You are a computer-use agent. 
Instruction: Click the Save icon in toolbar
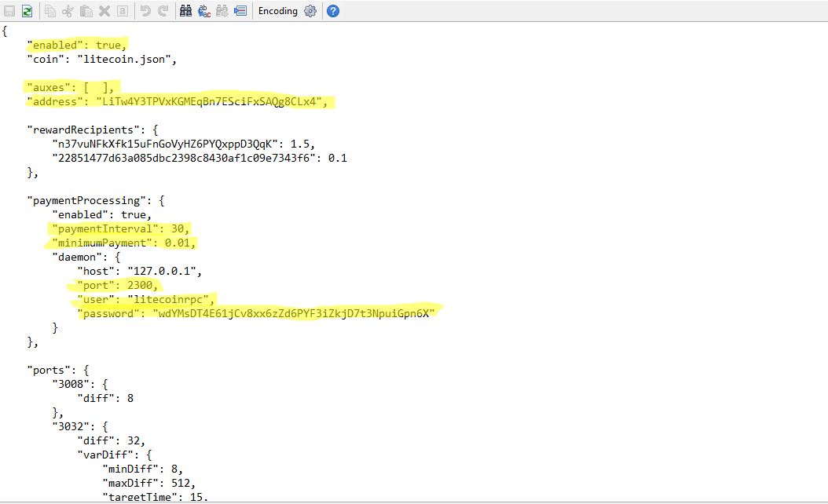coord(9,11)
